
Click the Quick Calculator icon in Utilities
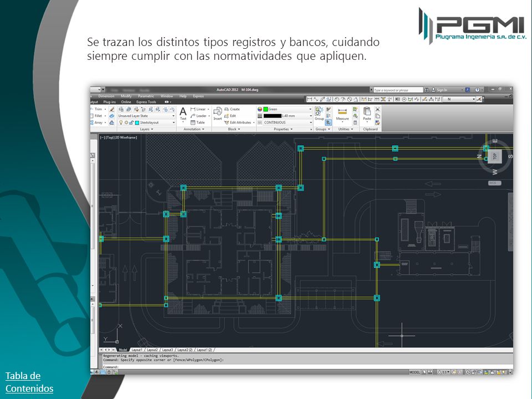click(355, 122)
